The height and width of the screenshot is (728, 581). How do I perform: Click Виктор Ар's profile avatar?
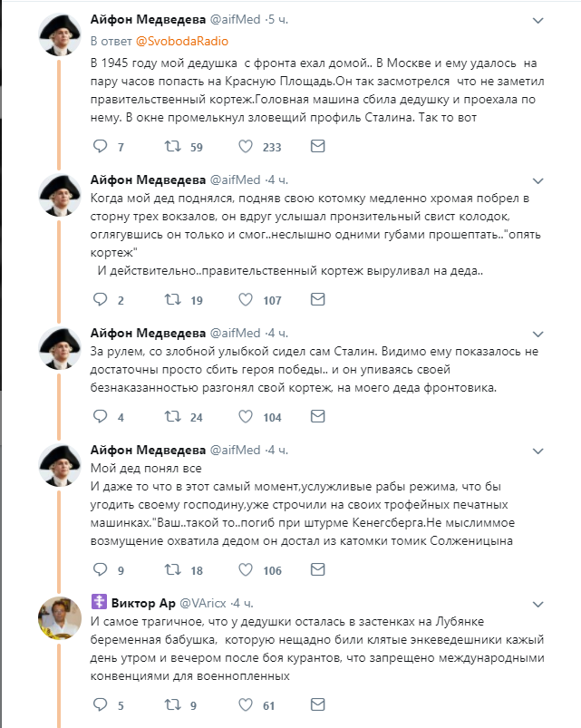(60, 618)
